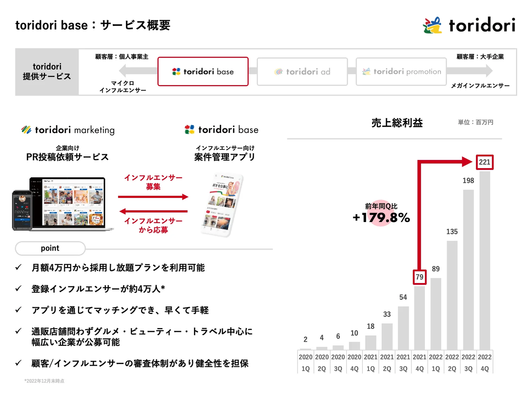Click the checkmark beside アプリを通じてマッチング
This screenshot has height=399, width=532.
[18, 310]
